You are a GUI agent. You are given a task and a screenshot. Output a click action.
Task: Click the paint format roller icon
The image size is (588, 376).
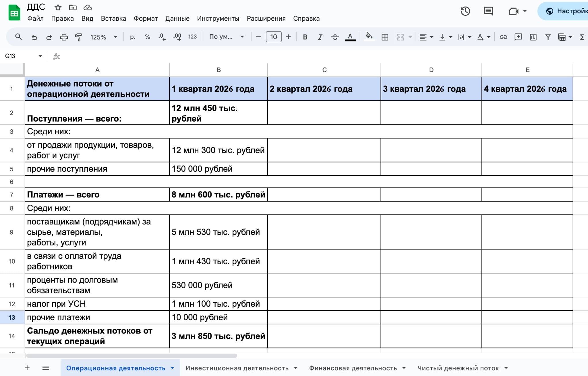click(x=78, y=37)
